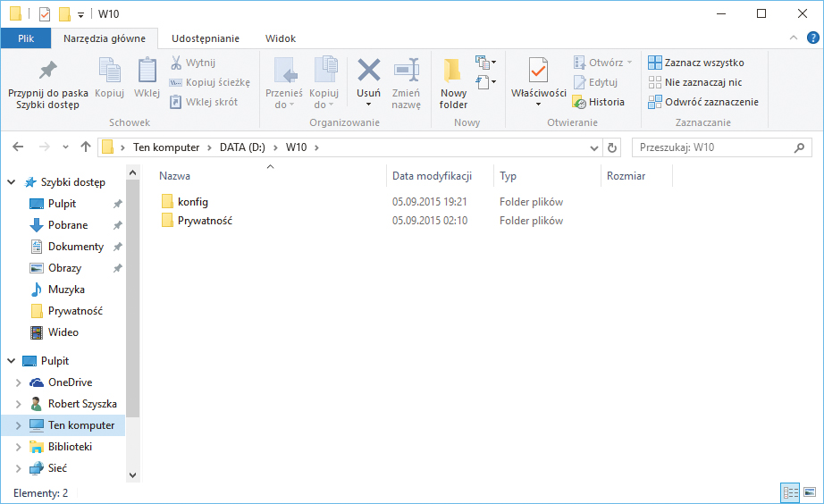Click the Nowy folder icon
The width and height of the screenshot is (824, 504).
[x=453, y=71]
